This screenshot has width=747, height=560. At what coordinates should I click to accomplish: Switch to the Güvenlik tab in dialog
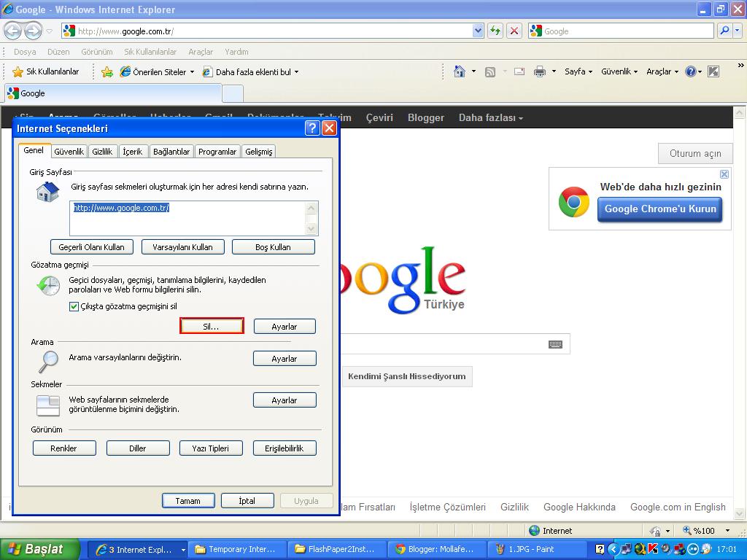69,152
